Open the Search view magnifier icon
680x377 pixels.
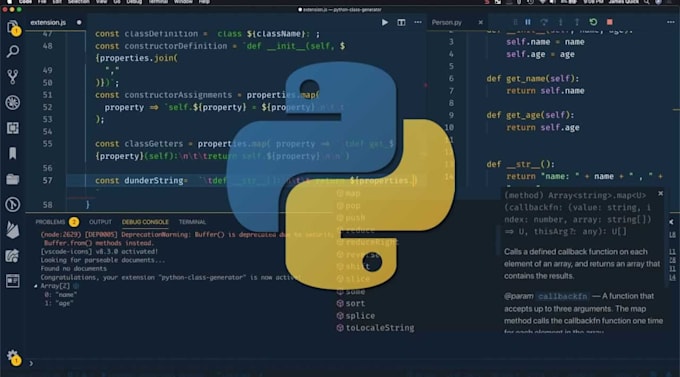pyautogui.click(x=13, y=52)
